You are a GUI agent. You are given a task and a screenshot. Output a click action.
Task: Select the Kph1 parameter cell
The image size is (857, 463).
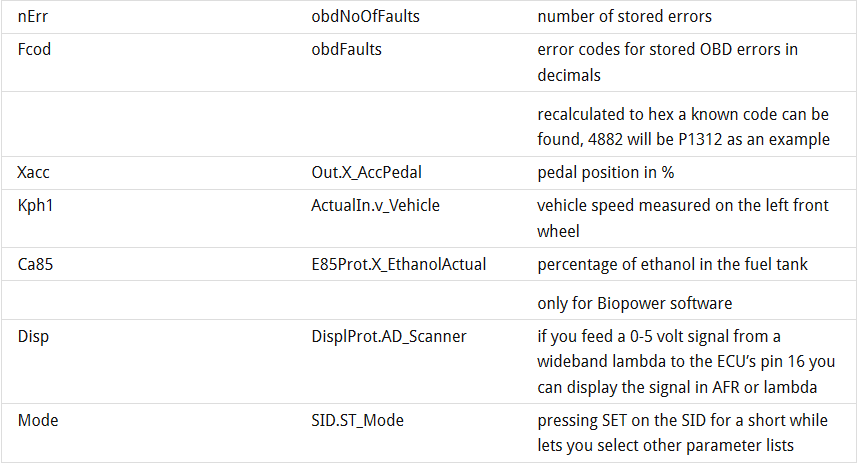35,205
